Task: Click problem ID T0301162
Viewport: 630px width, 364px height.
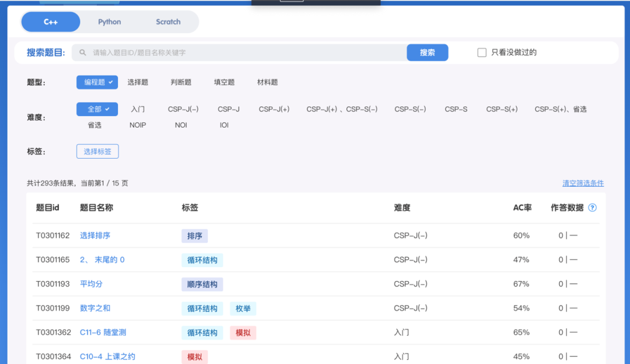Action: [52, 236]
